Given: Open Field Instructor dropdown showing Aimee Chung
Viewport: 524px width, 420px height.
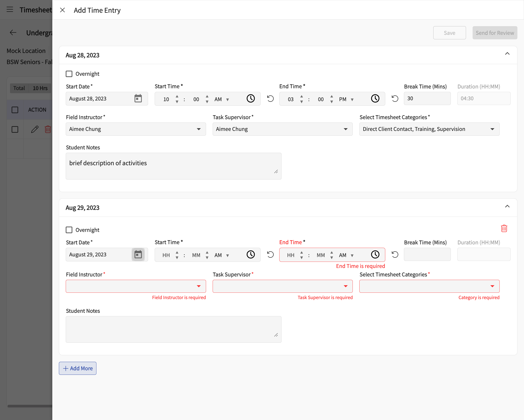Looking at the screenshot, I should (136, 129).
